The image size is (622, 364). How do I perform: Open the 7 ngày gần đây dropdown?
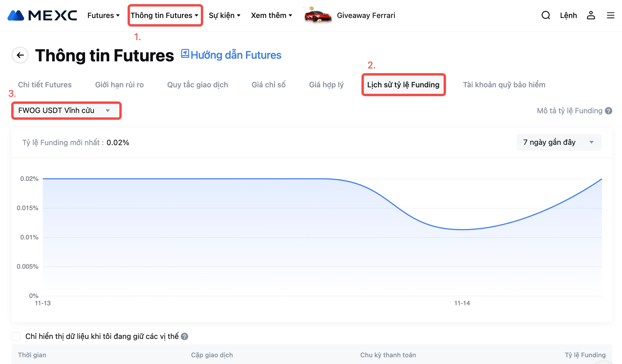tap(559, 142)
